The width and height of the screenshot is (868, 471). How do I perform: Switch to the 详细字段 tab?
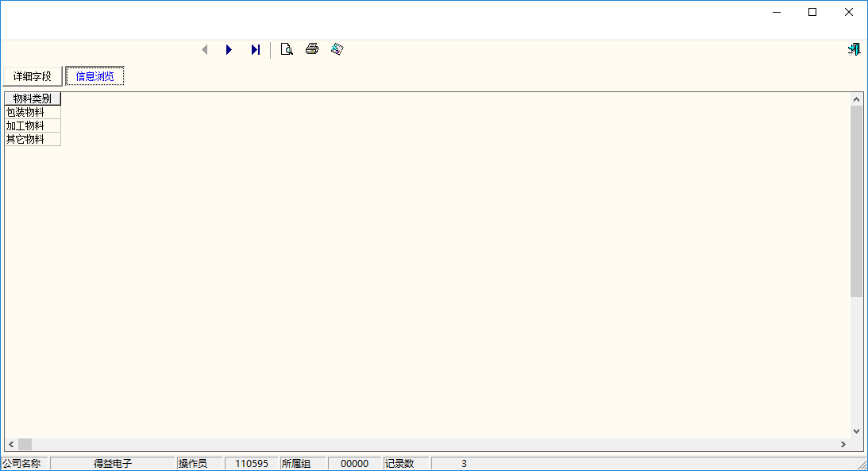tap(33, 76)
